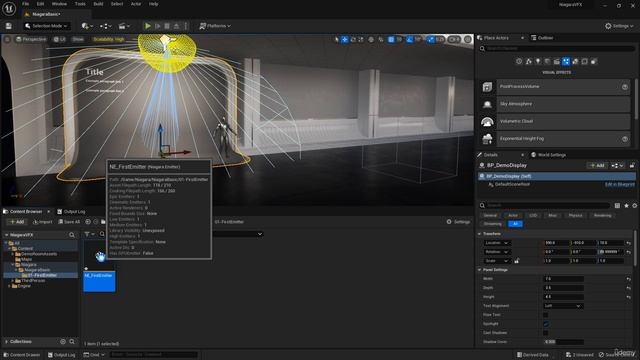Screen dimensions: 640x360
Task: Adjust camera speed in viewport toolbar
Action: point(454,39)
